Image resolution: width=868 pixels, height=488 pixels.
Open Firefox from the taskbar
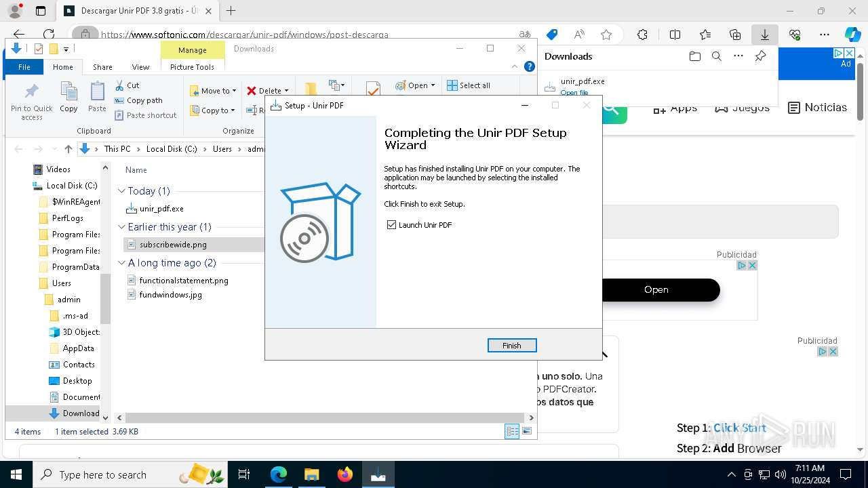click(x=344, y=474)
